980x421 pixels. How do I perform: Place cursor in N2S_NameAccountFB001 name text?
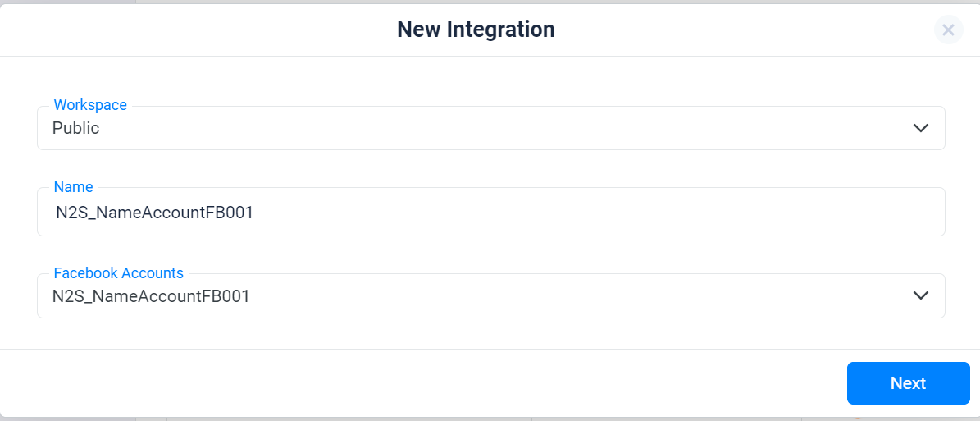point(154,213)
